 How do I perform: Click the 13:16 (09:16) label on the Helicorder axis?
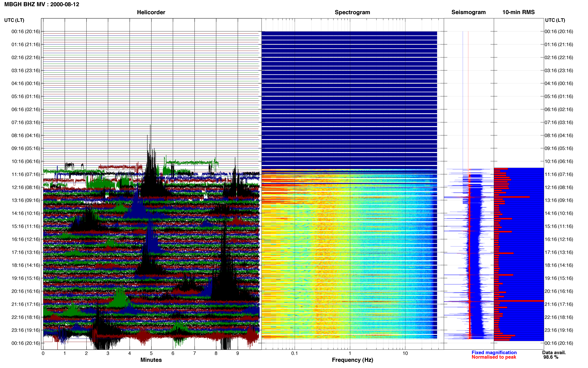(26, 200)
